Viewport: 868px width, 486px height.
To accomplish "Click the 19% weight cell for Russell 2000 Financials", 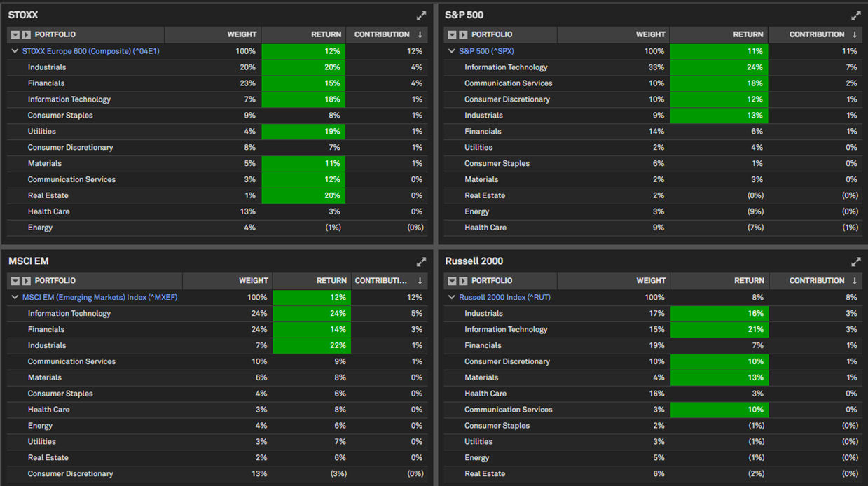I will (x=614, y=345).
